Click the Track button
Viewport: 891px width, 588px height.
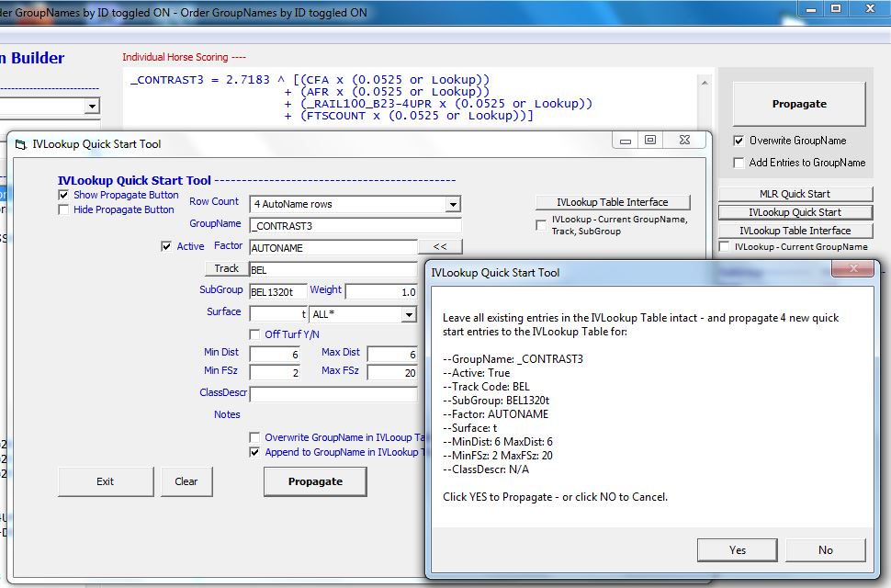[x=226, y=268]
